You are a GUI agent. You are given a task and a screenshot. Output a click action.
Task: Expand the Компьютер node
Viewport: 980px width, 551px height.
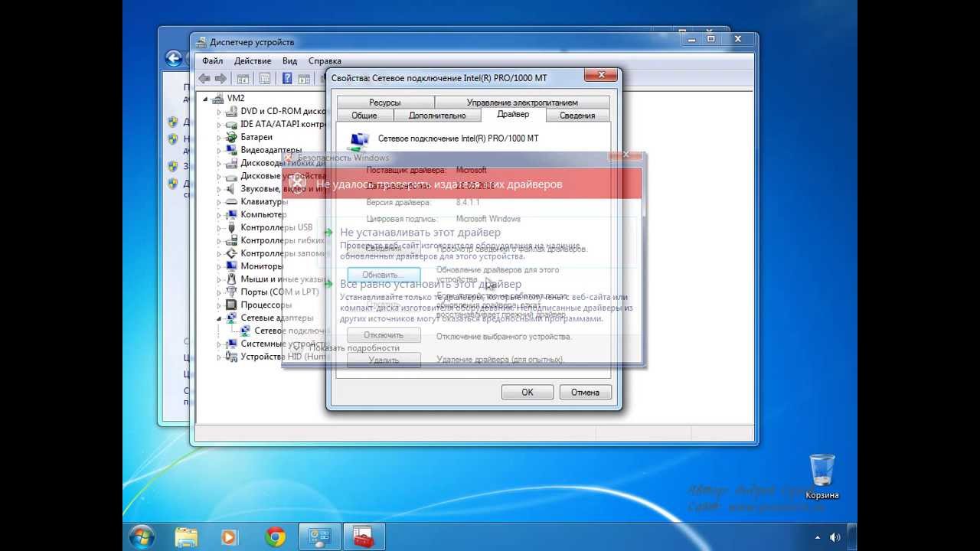[x=218, y=215]
